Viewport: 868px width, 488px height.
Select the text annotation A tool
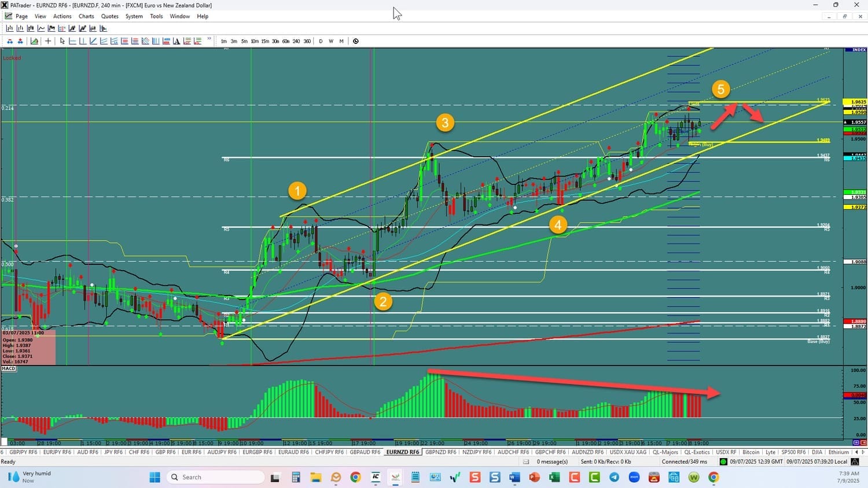(176, 41)
